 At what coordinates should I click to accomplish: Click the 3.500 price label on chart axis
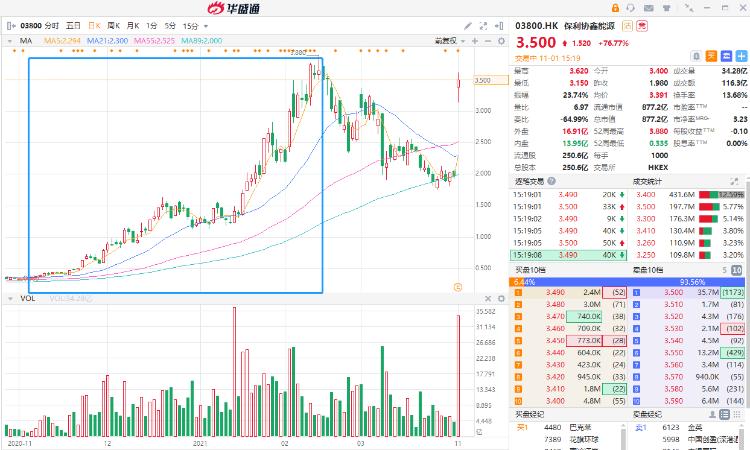click(x=491, y=80)
